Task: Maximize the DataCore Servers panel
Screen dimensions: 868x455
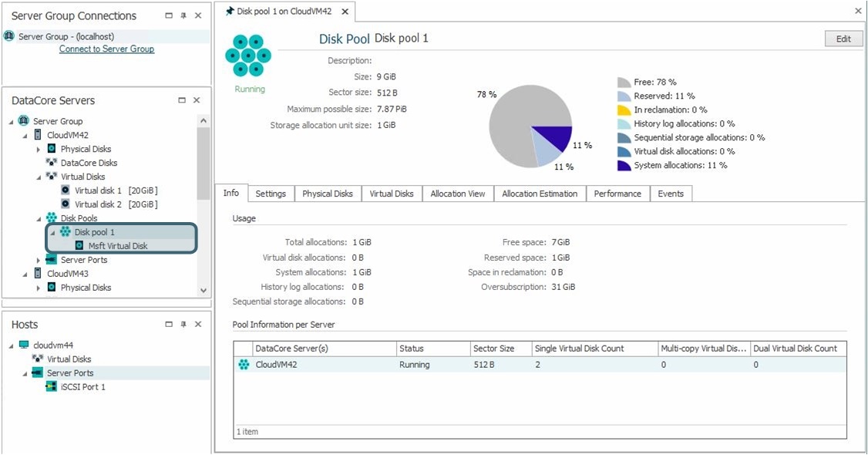Action: pyautogui.click(x=182, y=100)
